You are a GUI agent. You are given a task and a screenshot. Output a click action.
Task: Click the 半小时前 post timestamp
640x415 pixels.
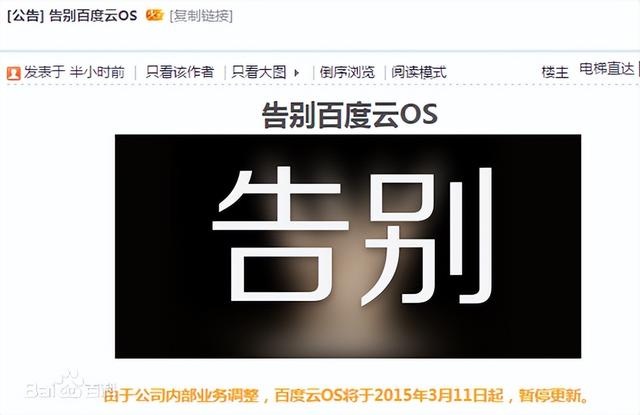97,72
